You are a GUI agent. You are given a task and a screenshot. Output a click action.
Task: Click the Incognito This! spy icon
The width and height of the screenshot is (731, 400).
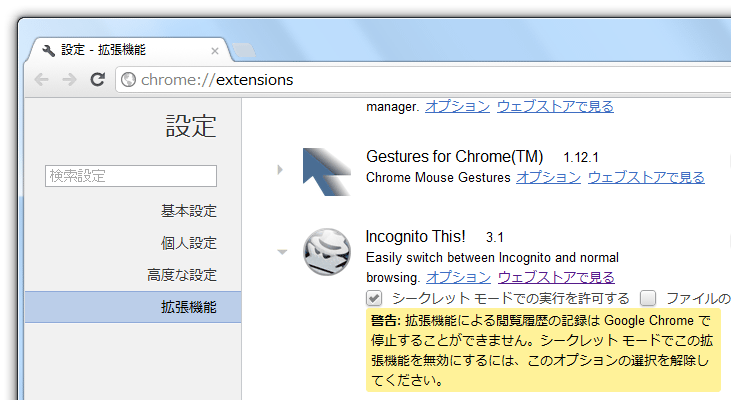(327, 252)
